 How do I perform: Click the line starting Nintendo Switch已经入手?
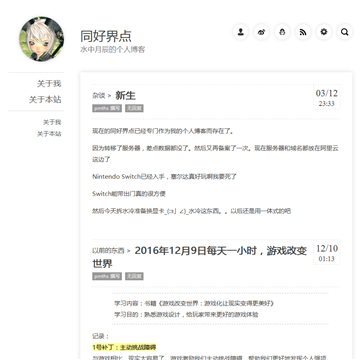(164, 177)
